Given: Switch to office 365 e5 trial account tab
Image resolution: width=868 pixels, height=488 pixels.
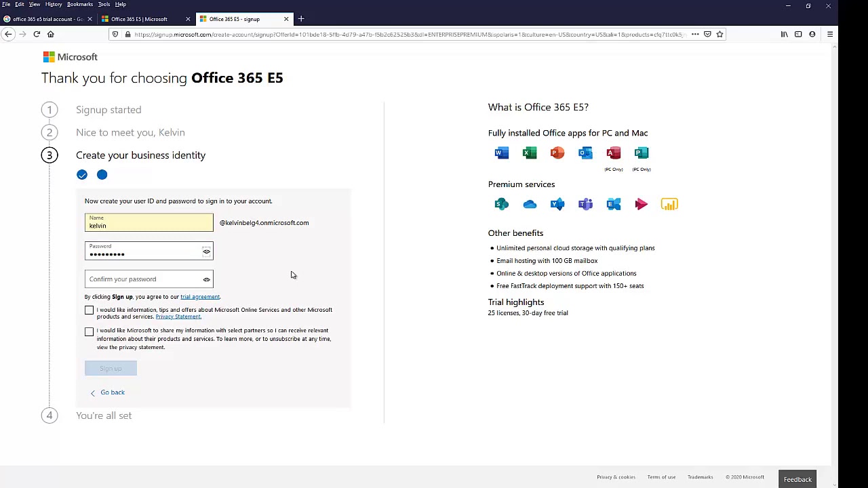Looking at the screenshot, I should (x=47, y=19).
